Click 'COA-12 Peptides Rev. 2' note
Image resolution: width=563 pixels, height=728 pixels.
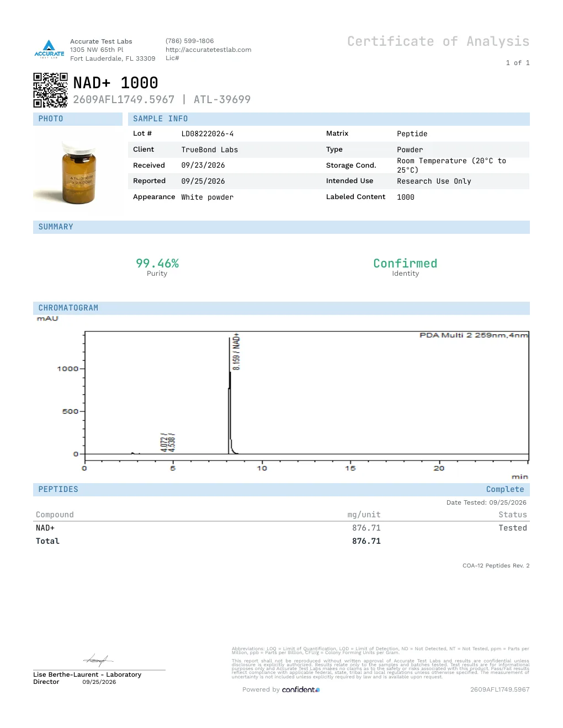[x=496, y=565]
